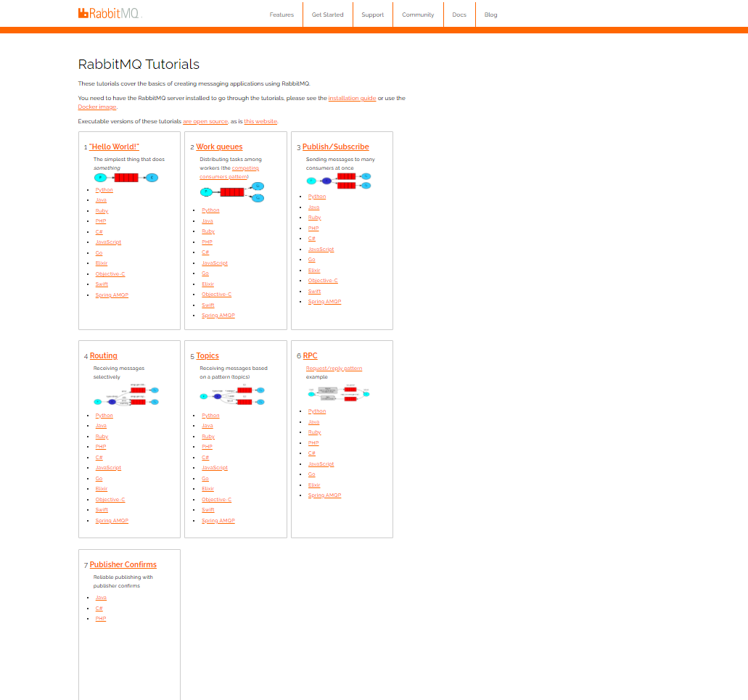Viewport: 748px width, 700px height.
Task: Follow the installation guide link
Action: pyautogui.click(x=352, y=98)
